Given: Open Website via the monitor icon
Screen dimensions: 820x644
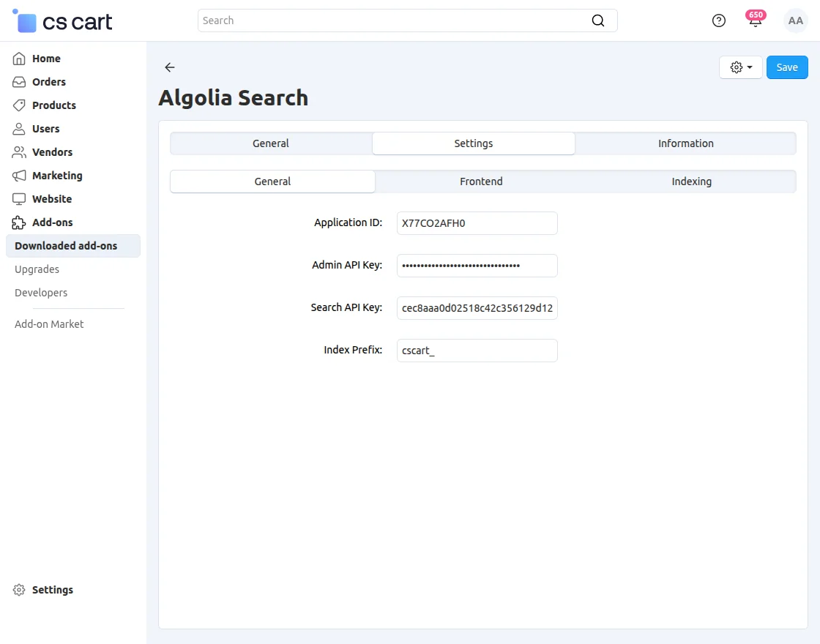Looking at the screenshot, I should pyautogui.click(x=18, y=198).
